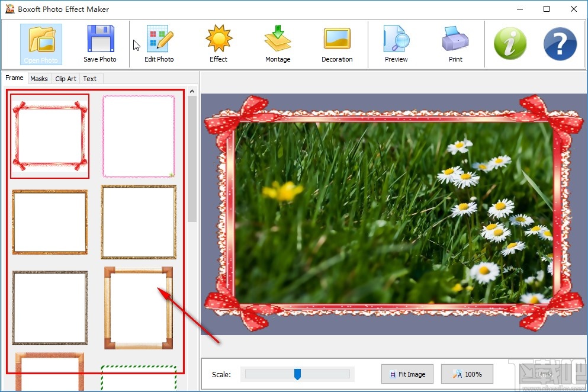588x392 pixels.
Task: Select the light wood frame with brown corners
Action: (139, 308)
